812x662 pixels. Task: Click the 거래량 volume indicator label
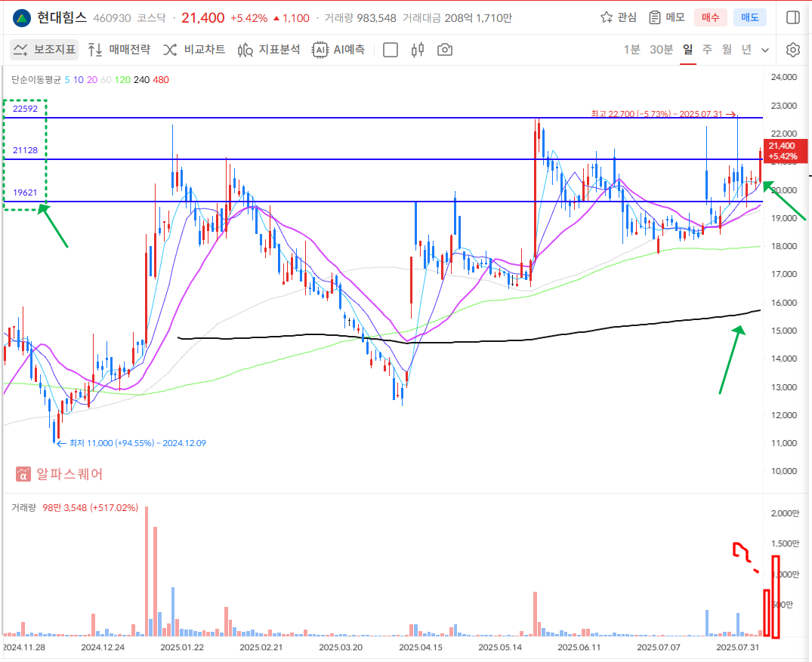[x=24, y=508]
